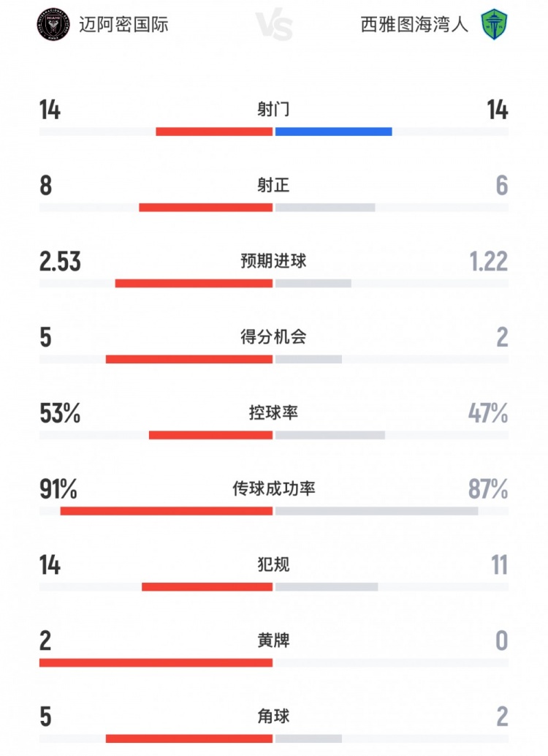Open the 迈阿密国际 team name link
The image size is (548, 756).
(123, 24)
